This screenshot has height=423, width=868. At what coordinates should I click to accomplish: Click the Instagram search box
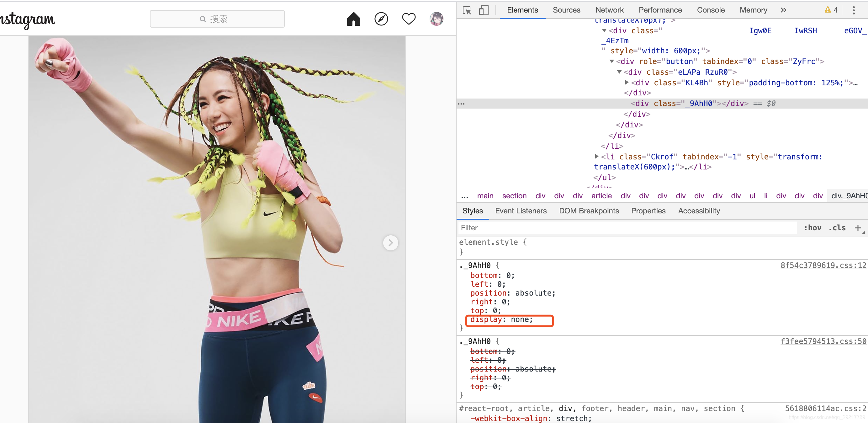click(x=217, y=19)
